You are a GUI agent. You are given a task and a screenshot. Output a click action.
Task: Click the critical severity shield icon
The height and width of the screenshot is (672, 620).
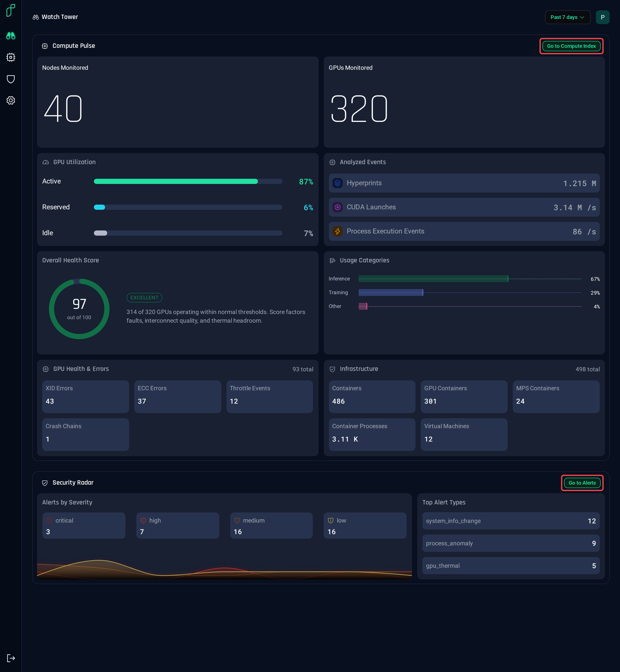49,521
